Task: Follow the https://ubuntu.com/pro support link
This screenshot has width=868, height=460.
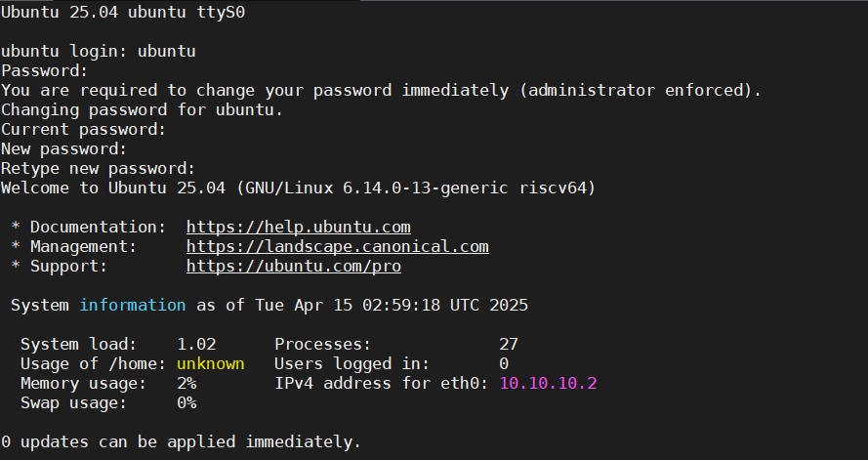Action: tap(293, 266)
